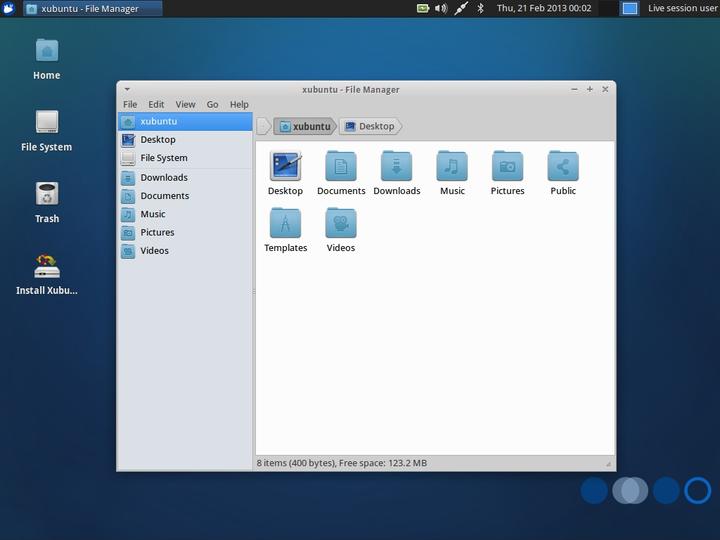The width and height of the screenshot is (720, 540).
Task: Click the clock showing Thu, 21 Feb 2013
Action: (544, 8)
